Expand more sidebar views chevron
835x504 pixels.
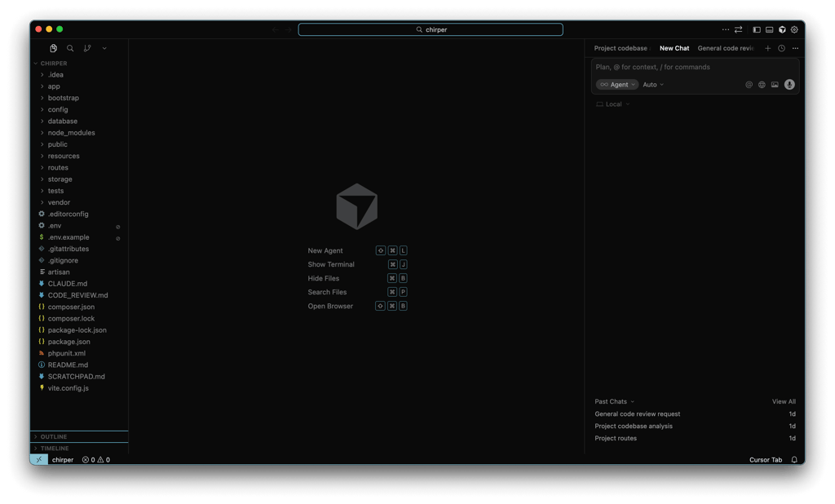pyautogui.click(x=104, y=48)
